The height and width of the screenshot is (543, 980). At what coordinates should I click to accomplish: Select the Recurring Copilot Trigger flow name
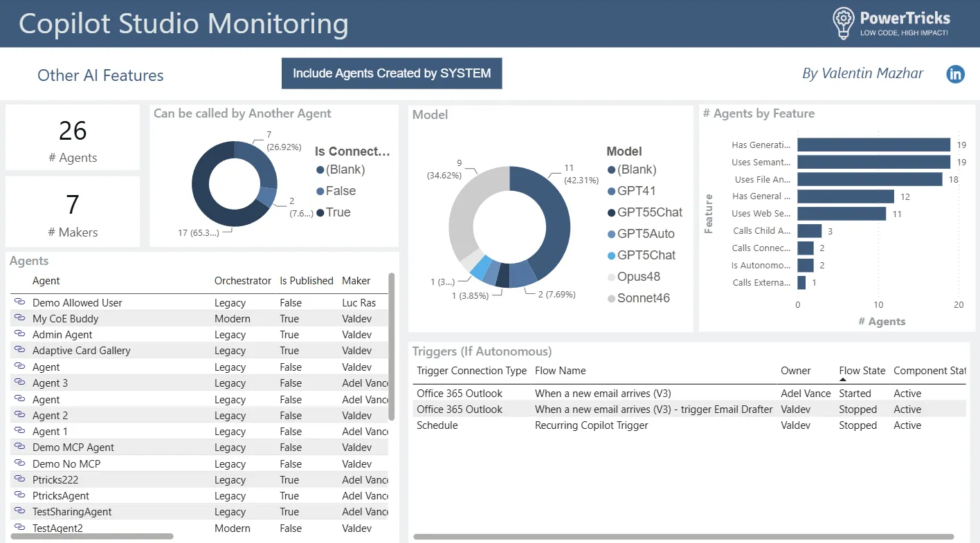(592, 425)
